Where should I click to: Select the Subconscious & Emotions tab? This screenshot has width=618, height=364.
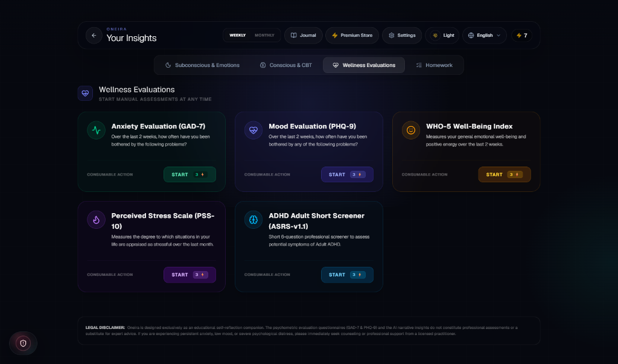tap(202, 65)
